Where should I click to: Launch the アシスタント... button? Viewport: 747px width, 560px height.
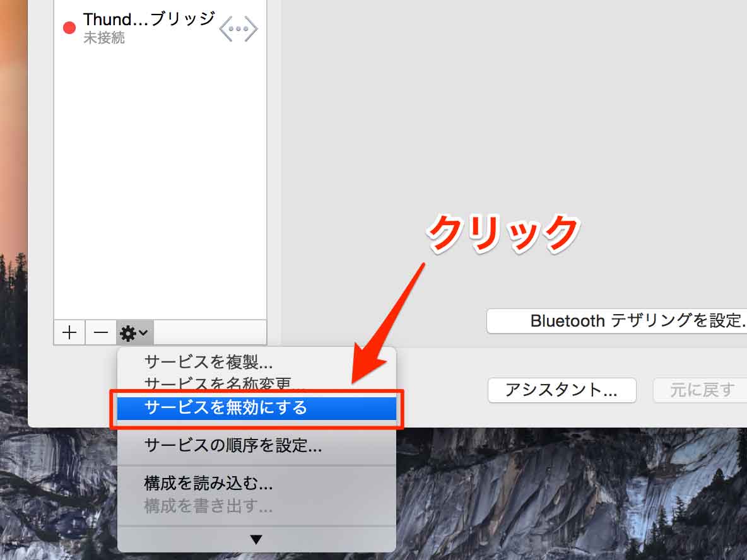pos(562,390)
